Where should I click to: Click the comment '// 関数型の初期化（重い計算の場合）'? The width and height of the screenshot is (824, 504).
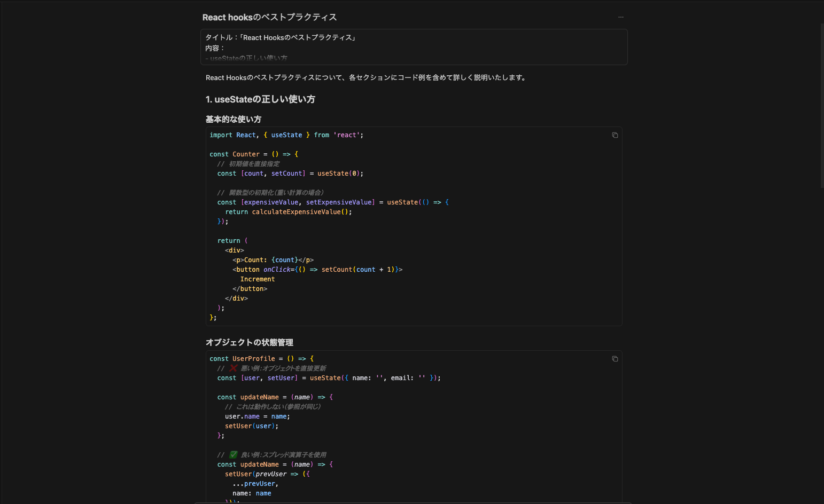(x=270, y=193)
